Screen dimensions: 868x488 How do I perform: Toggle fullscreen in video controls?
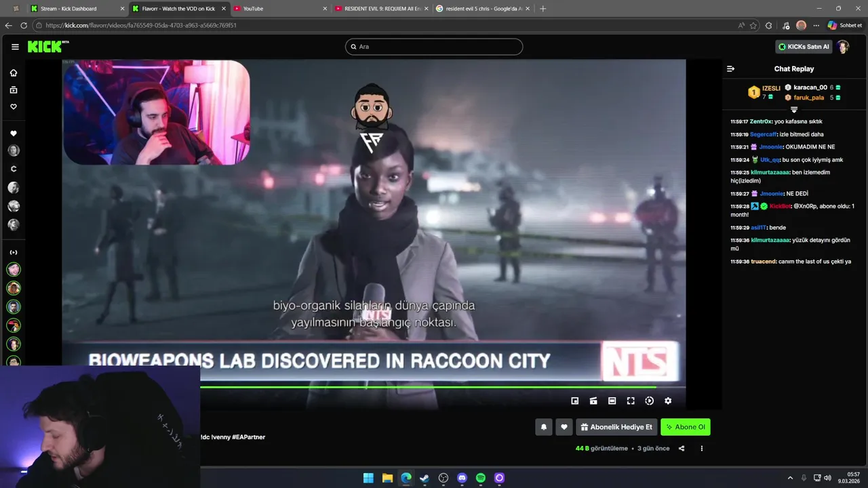(x=631, y=401)
